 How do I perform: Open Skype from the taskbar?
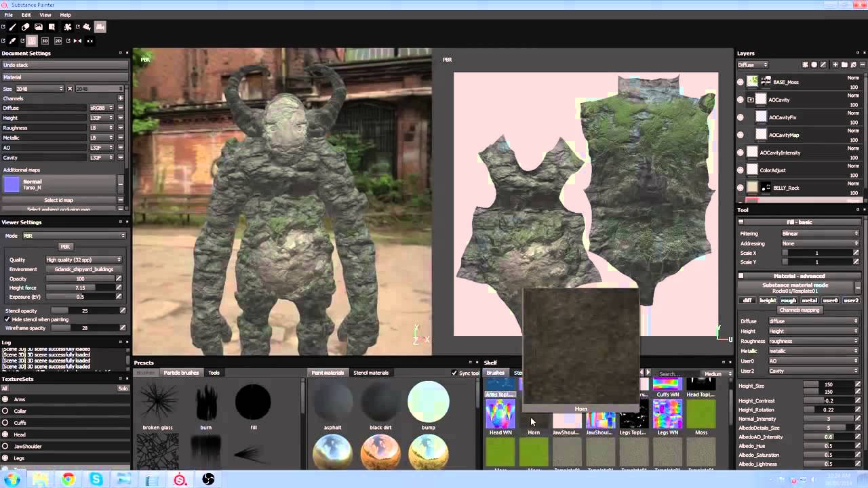point(96,479)
